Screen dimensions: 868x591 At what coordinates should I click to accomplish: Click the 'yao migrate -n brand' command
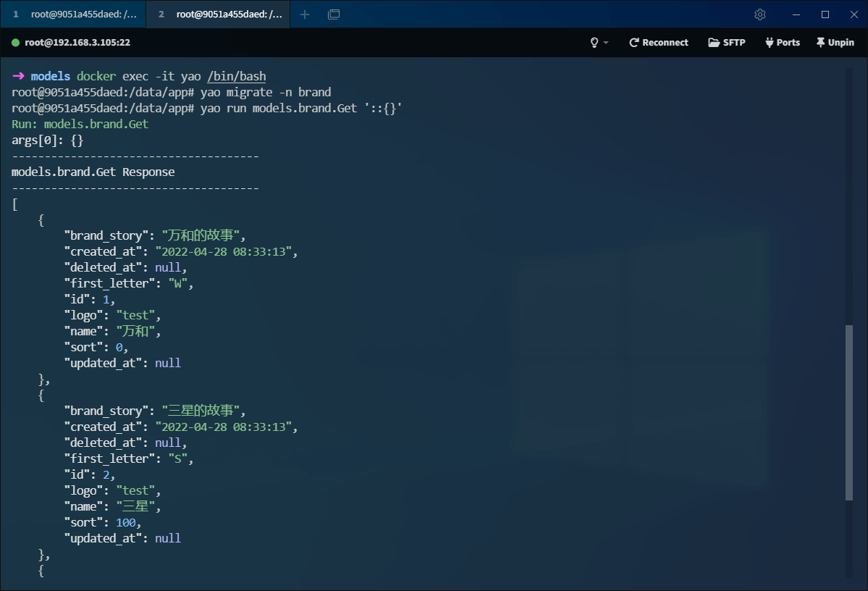266,92
